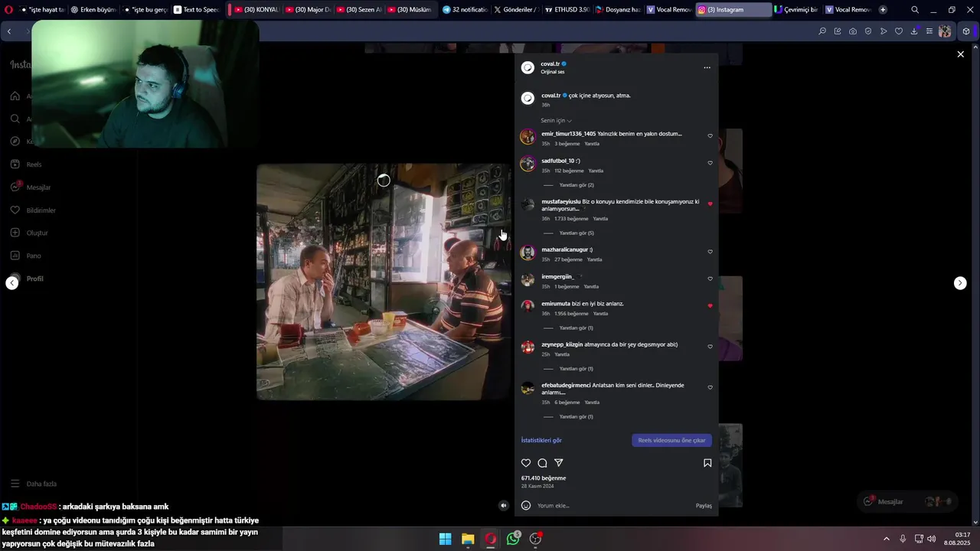The image size is (980, 551).
Task: Open the floating Mesajlar chat widget
Action: pyautogui.click(x=908, y=501)
